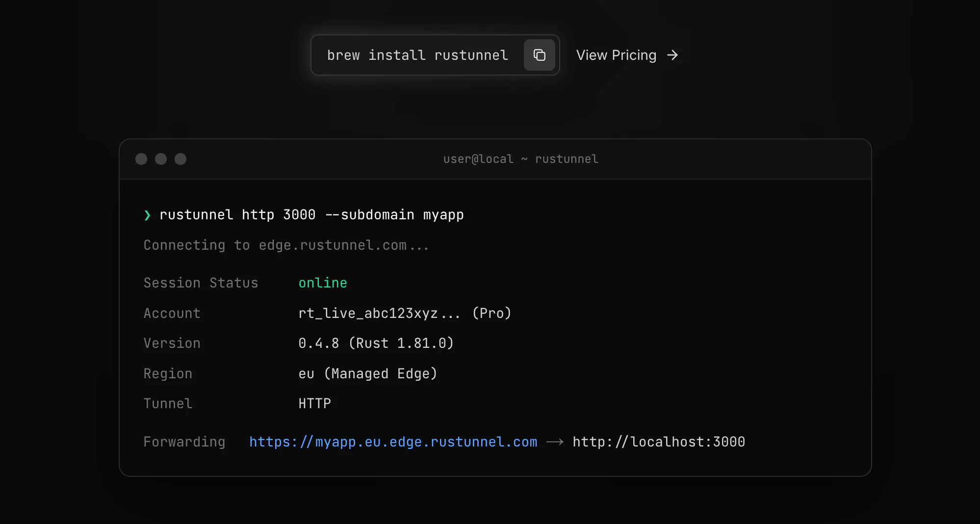Click the 'Forwarding' label

pos(184,442)
